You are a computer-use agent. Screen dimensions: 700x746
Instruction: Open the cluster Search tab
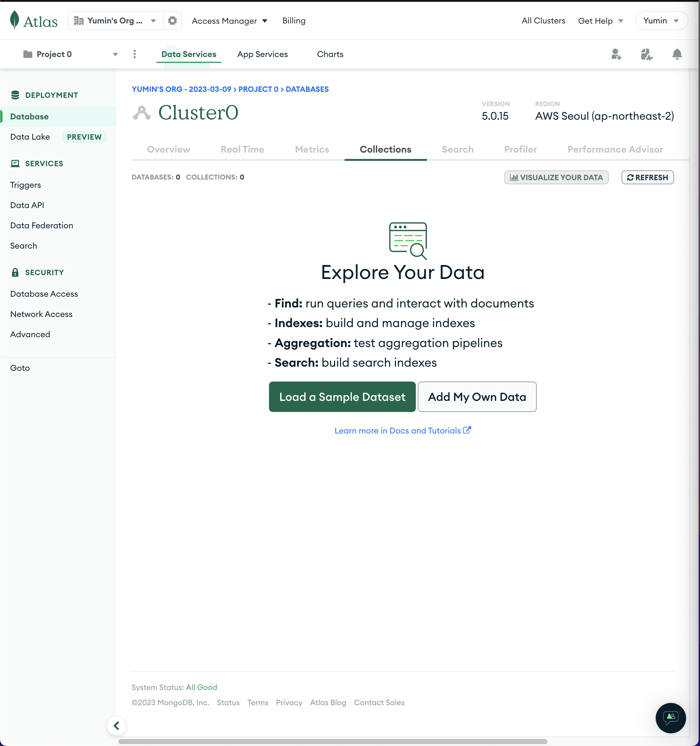click(458, 149)
